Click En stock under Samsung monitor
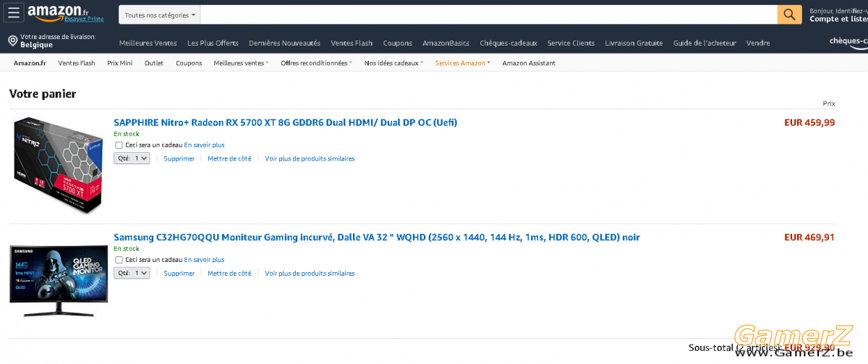868x364 pixels. click(127, 249)
